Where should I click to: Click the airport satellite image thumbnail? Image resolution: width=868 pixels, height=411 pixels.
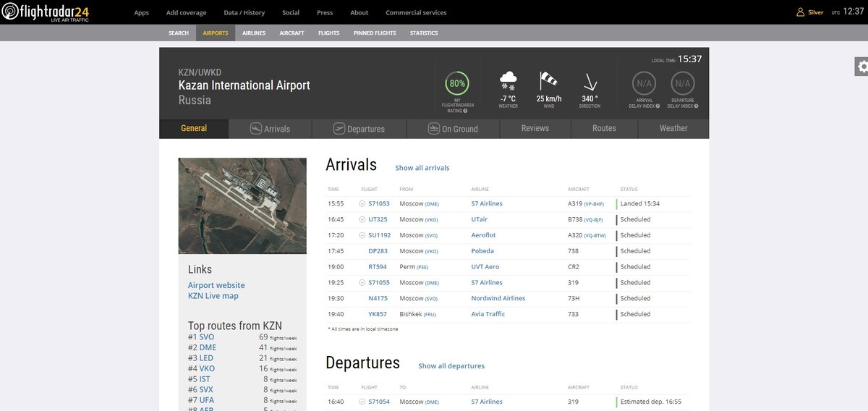point(242,205)
